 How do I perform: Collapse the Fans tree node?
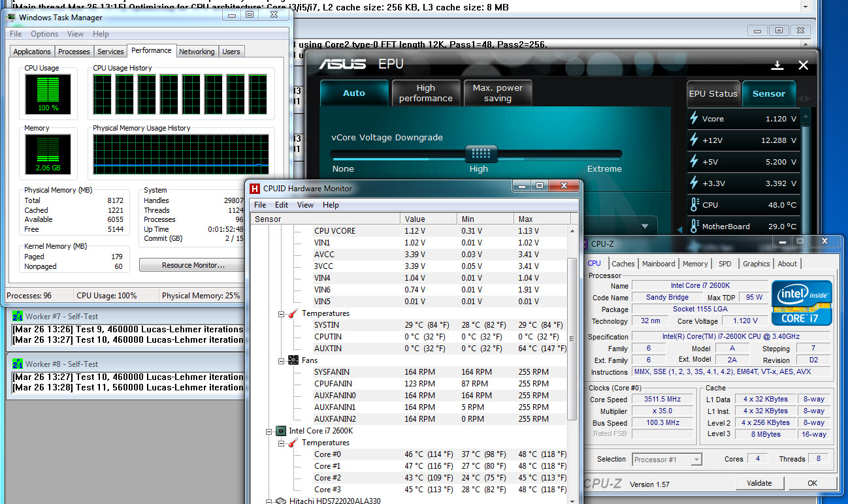tap(281, 360)
